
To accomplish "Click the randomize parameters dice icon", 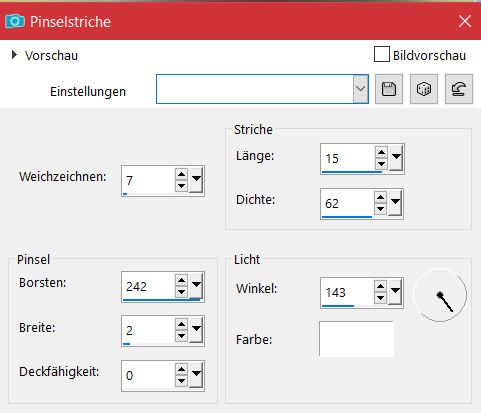I will click(x=424, y=89).
